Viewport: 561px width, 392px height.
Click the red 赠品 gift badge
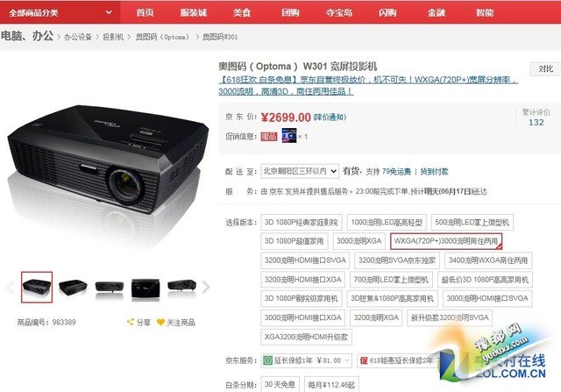[269, 137]
